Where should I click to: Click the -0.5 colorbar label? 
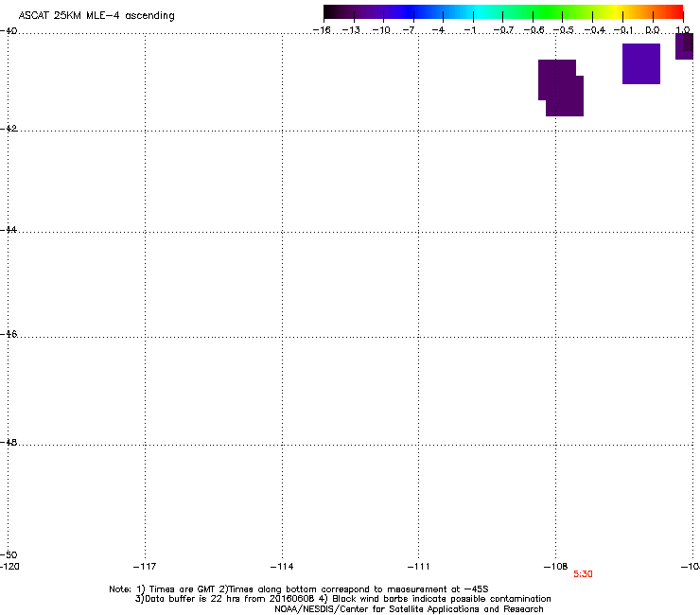(x=563, y=30)
